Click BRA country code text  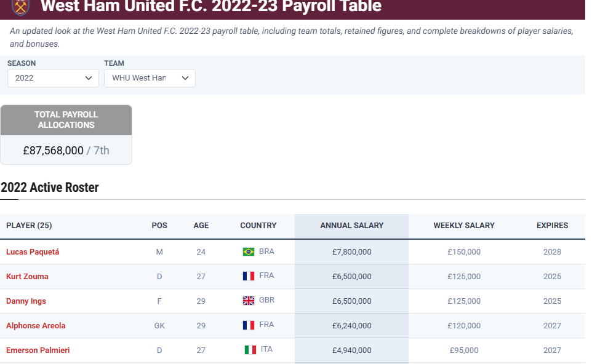266,251
